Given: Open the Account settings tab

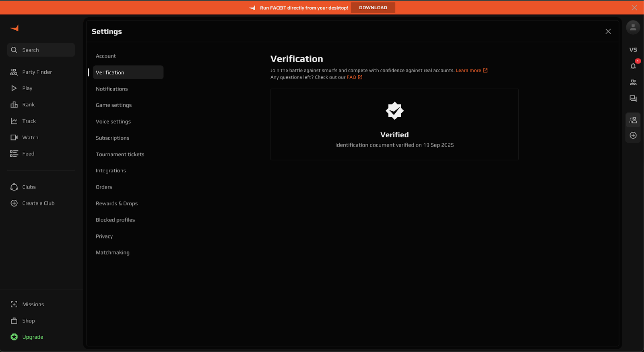Looking at the screenshot, I should point(106,56).
